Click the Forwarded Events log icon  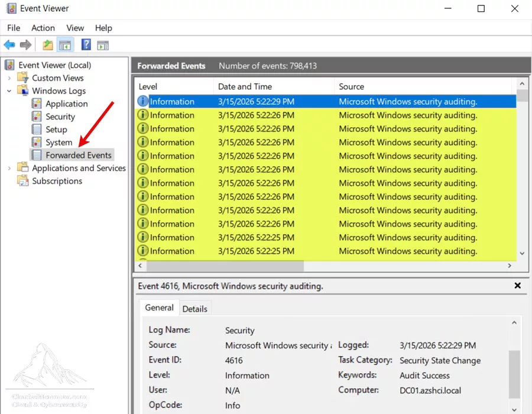(36, 155)
